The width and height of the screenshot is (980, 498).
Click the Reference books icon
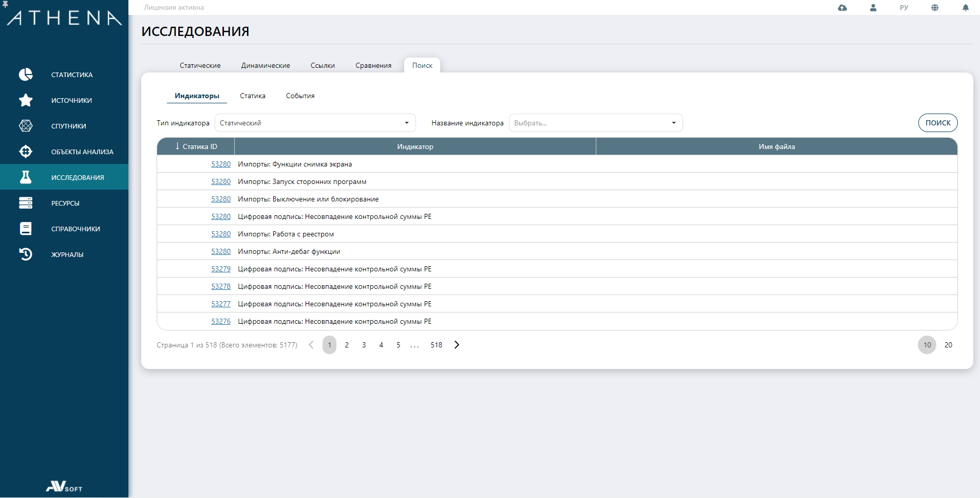point(26,229)
